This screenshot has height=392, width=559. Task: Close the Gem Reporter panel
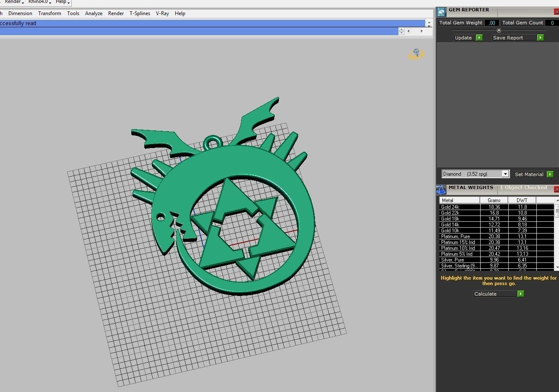tap(556, 12)
